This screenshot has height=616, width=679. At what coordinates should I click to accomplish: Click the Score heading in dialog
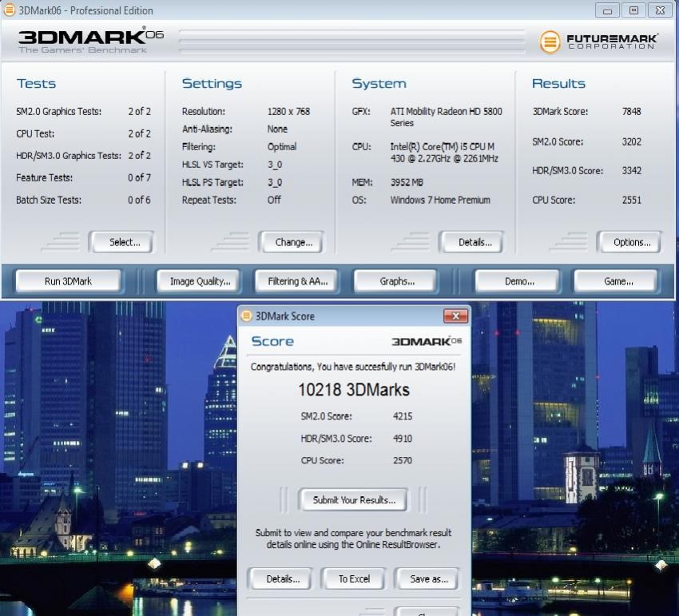(x=272, y=341)
